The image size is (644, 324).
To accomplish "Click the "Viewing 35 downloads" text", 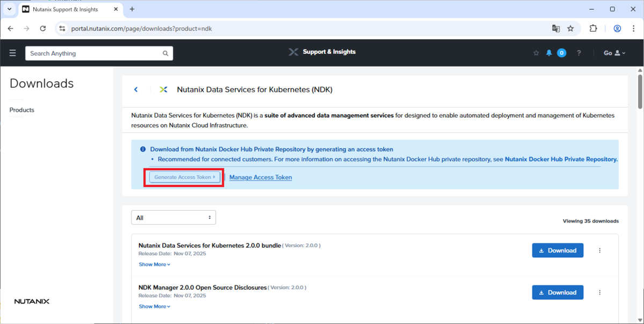I will tap(590, 221).
